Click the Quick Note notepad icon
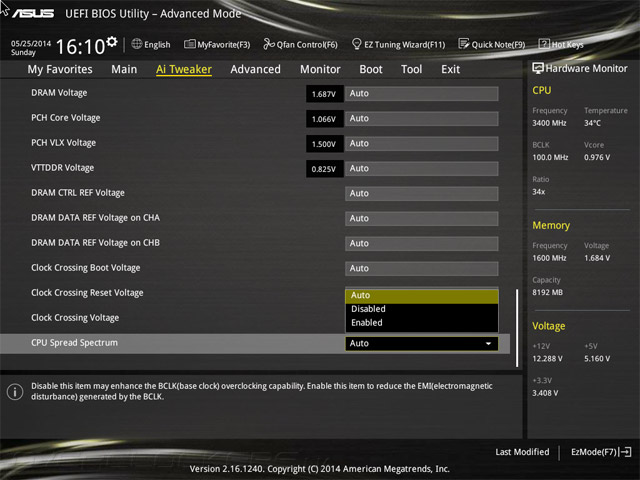The image size is (640, 480). (463, 44)
